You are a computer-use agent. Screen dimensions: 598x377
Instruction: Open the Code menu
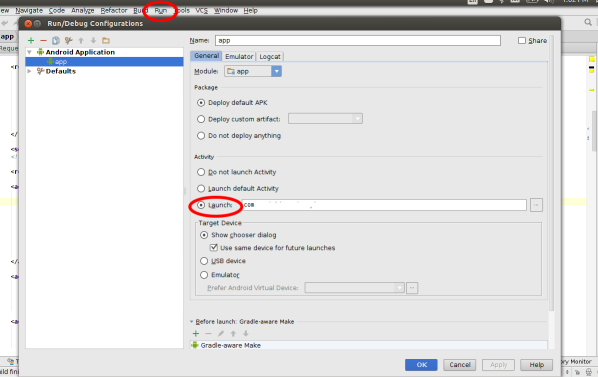[x=56, y=11]
